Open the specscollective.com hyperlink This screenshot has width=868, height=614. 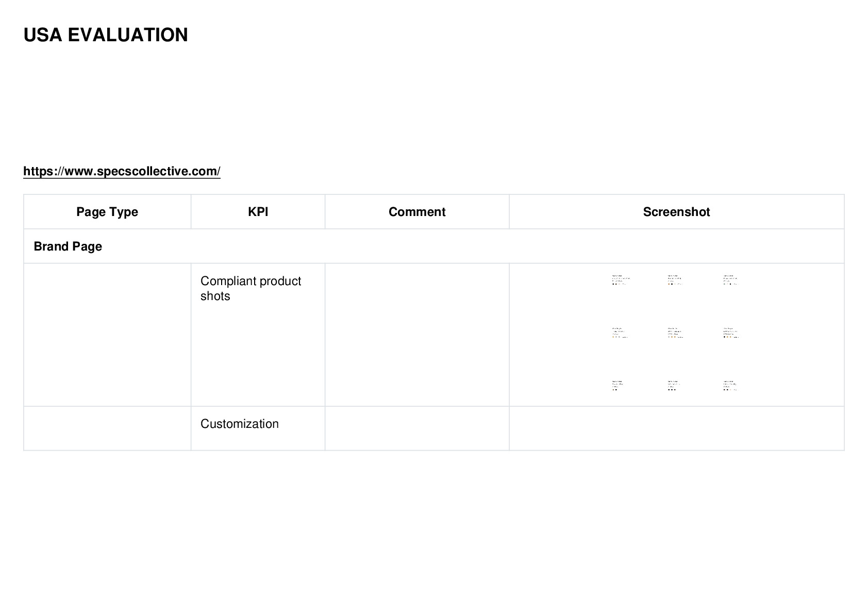(122, 171)
